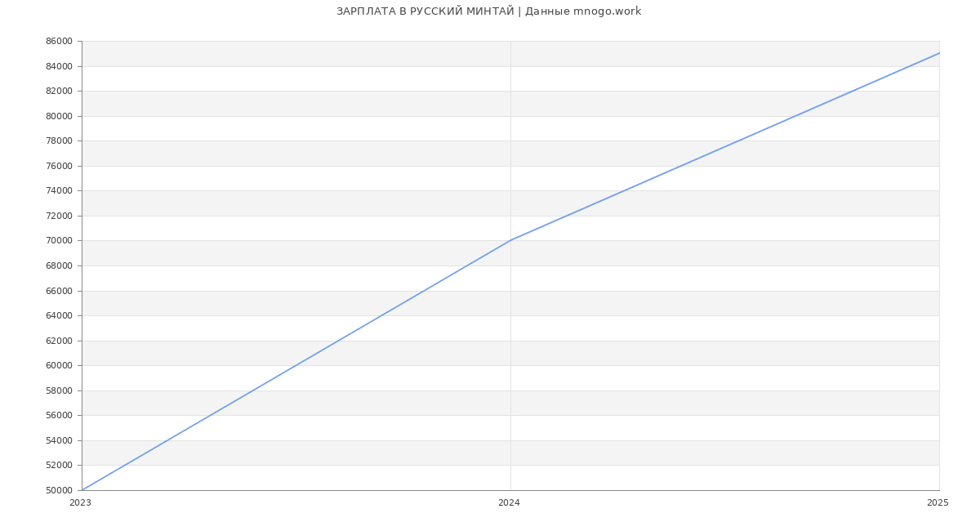
Task: Click the 76000 y-axis value
Action: pos(59,166)
